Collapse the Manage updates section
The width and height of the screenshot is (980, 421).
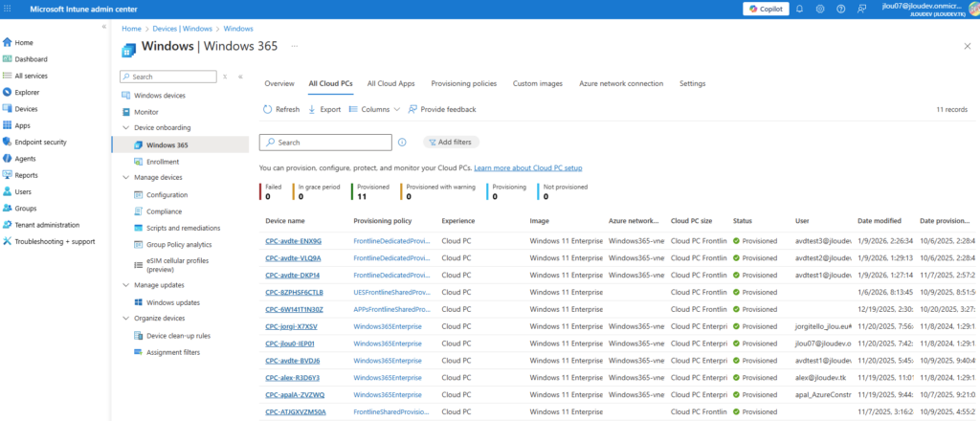tap(125, 285)
